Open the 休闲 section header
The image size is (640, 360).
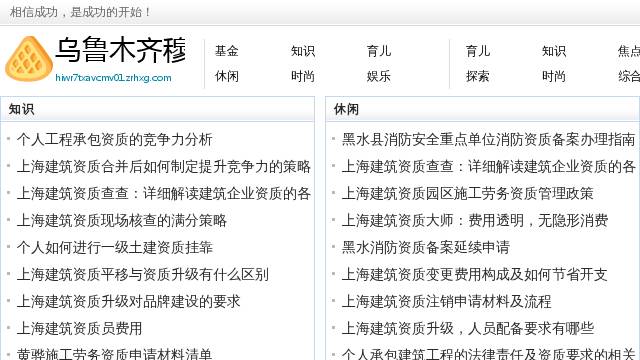(346, 109)
